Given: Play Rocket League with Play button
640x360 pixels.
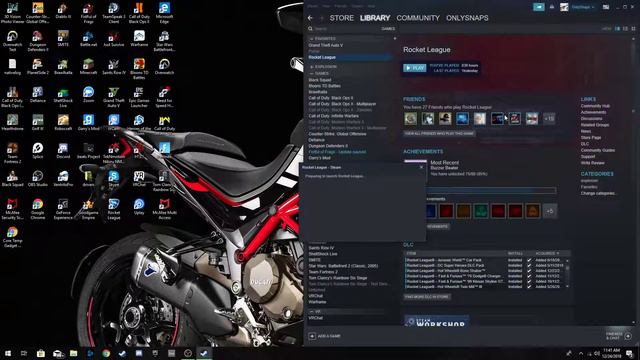Looking at the screenshot, I should 414,68.
